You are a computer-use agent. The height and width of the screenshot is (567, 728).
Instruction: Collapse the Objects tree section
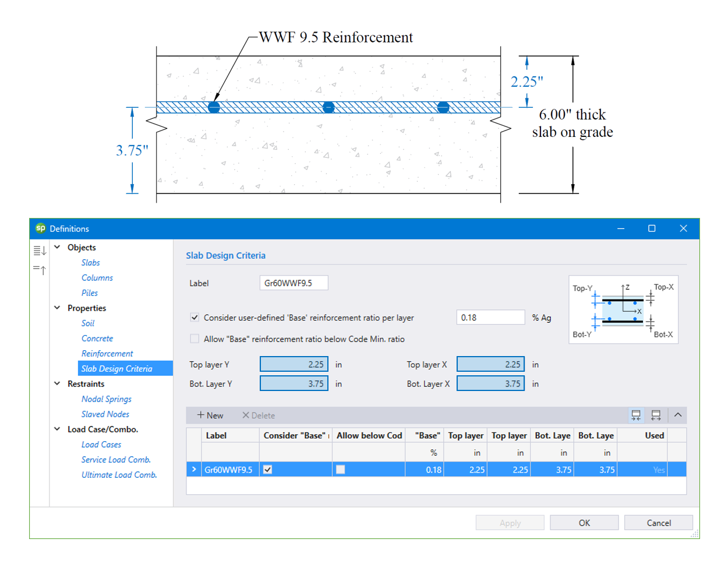[56, 247]
